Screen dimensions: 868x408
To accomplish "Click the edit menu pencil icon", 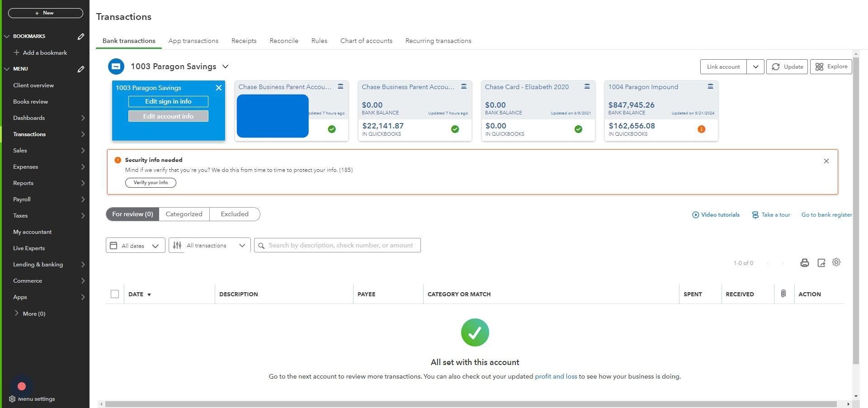I will pyautogui.click(x=81, y=69).
